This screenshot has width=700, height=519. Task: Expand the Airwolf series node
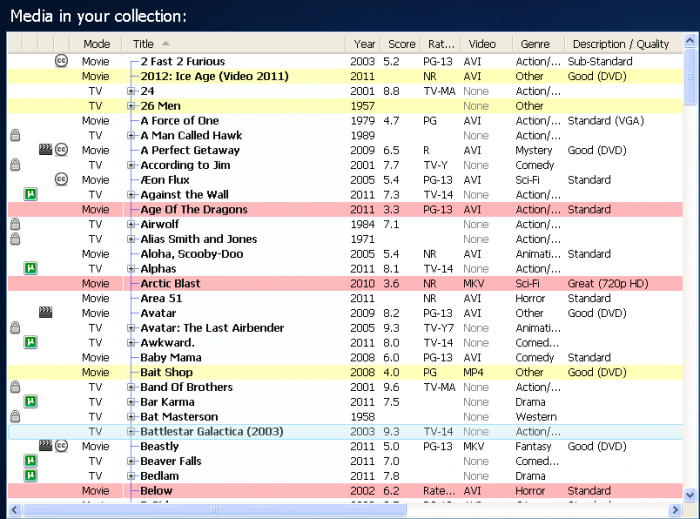tap(131, 224)
